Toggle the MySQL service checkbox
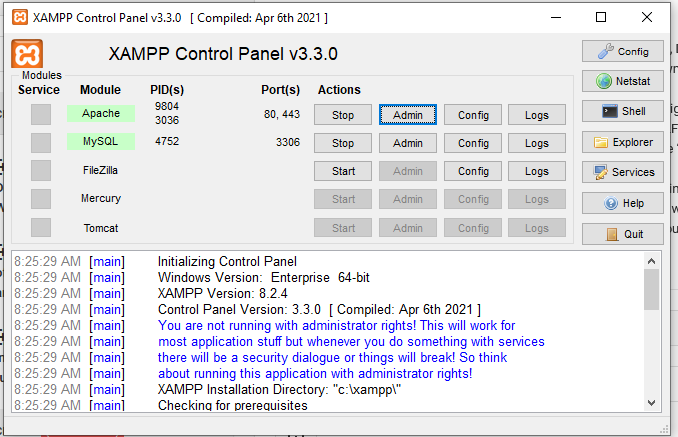The height and width of the screenshot is (437, 678). pos(41,143)
